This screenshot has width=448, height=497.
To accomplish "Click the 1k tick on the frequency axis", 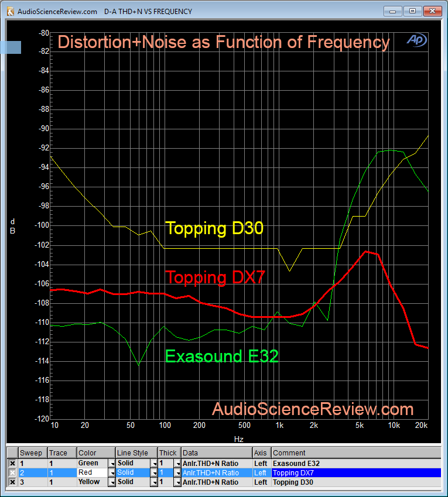I will 279,425.
